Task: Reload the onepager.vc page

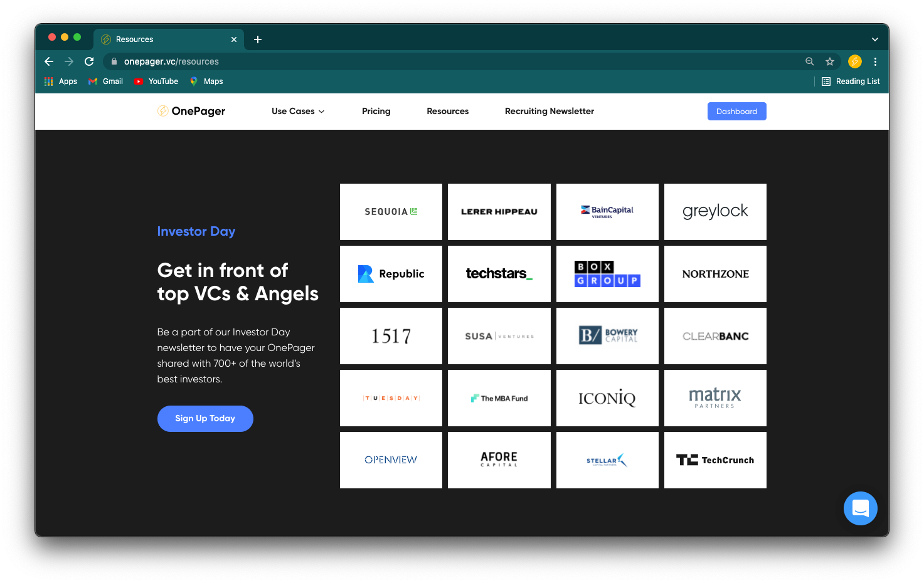Action: coord(89,61)
